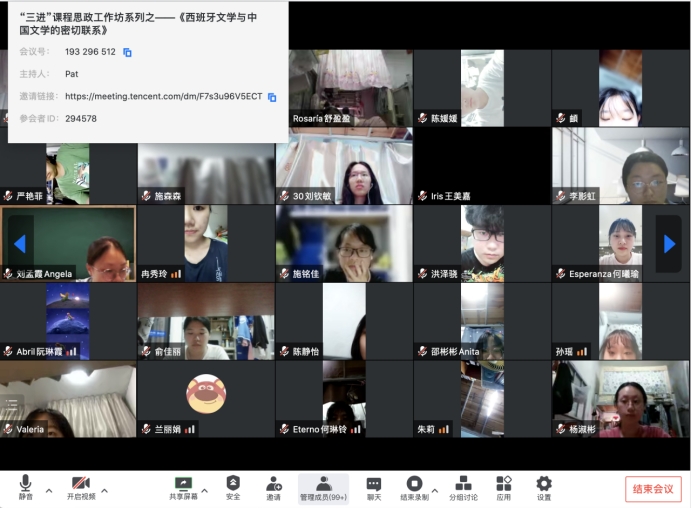Open the invite (邀请) icon
This screenshot has height=509, width=692.
[x=273, y=485]
